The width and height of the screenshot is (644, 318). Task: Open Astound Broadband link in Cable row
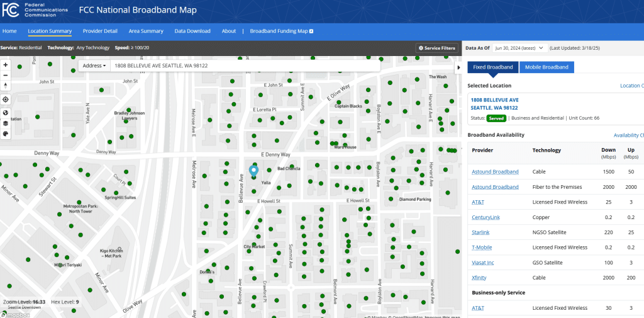point(495,171)
